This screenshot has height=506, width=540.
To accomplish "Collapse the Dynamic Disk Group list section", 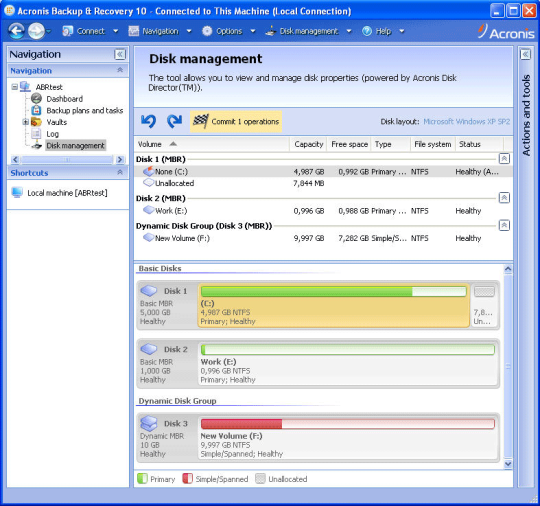I will click(504, 226).
